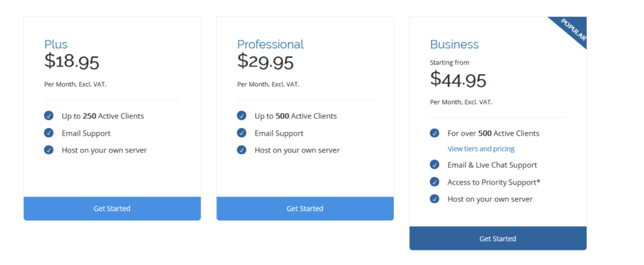Click checkmark beside Access to Priority Support

click(435, 181)
